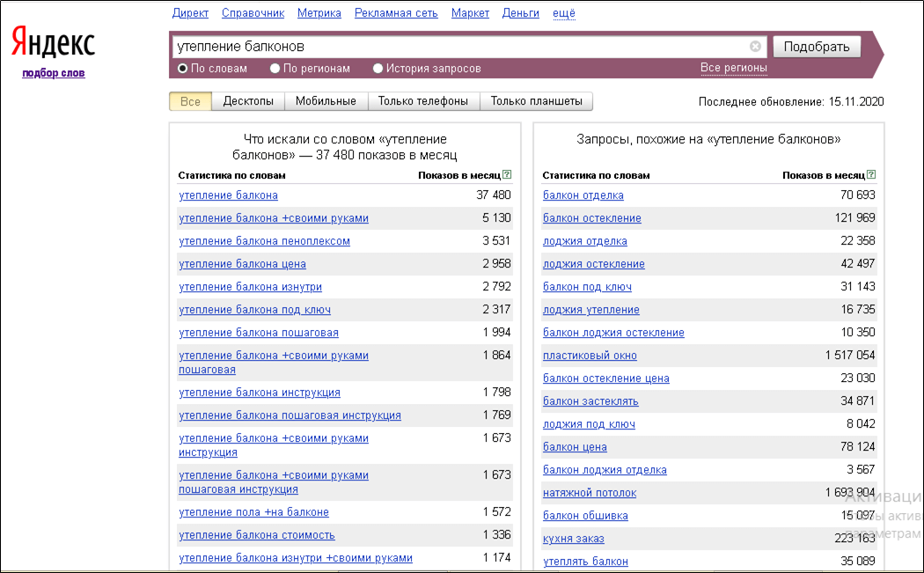Switch to the 'Десктопы' tab
The height and width of the screenshot is (573, 924).
point(248,101)
